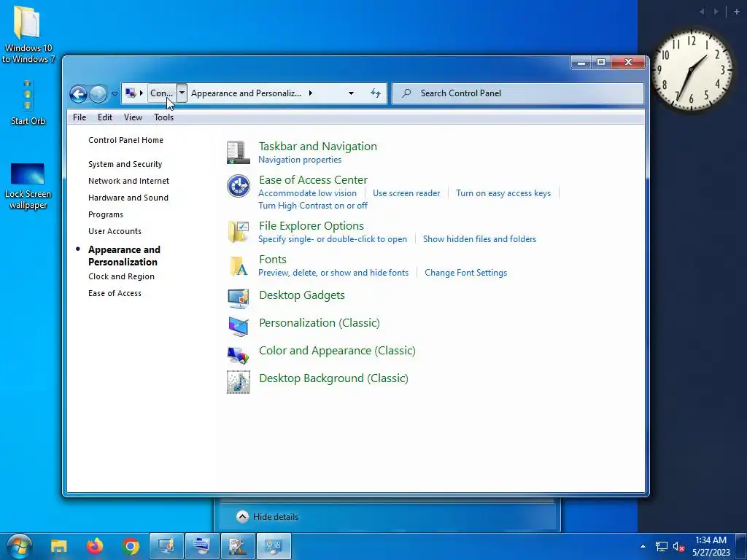Open the recent locations dropdown near Forward

(115, 94)
